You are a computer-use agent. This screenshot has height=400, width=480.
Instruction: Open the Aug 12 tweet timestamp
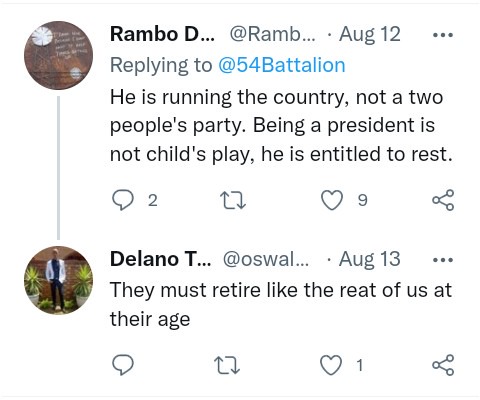click(x=370, y=34)
